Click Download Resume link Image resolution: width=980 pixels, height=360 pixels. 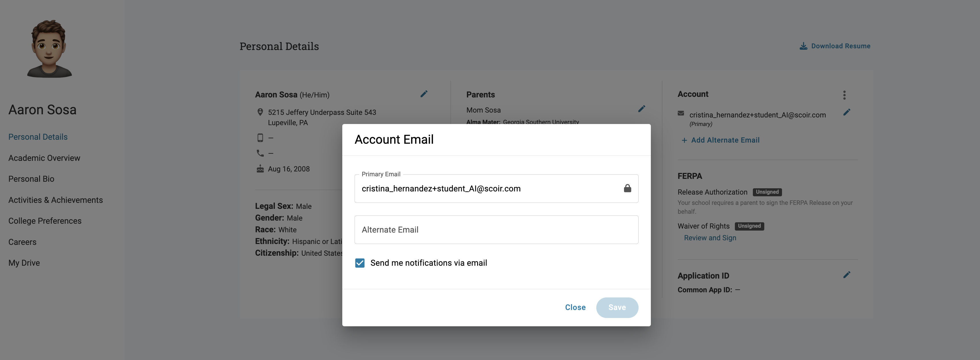tap(840, 46)
